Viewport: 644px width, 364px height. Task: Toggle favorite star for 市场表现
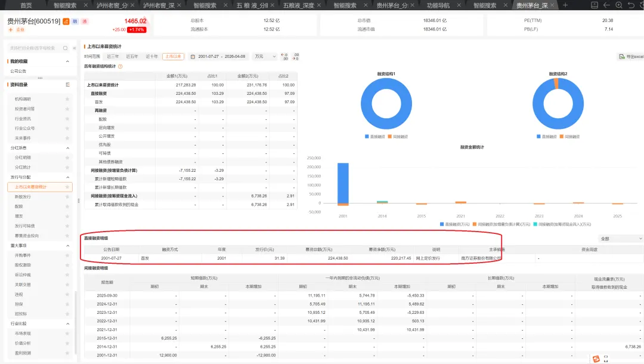coord(67,334)
